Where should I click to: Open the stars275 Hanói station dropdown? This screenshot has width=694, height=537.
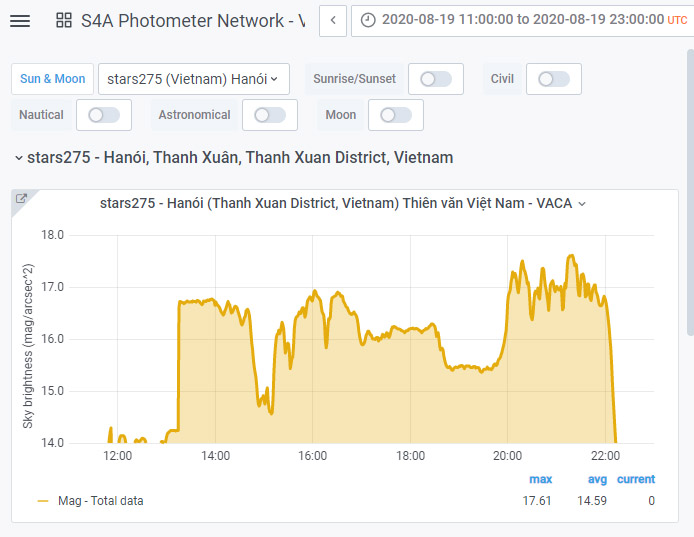(194, 79)
